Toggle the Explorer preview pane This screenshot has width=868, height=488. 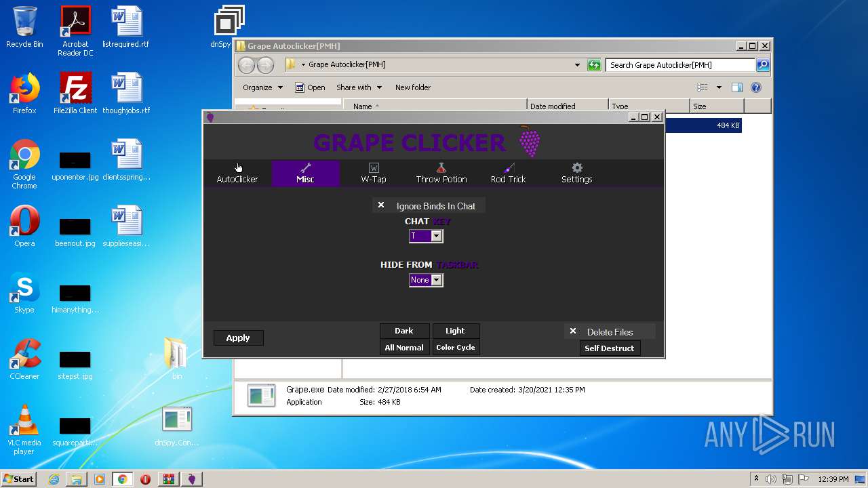737,87
